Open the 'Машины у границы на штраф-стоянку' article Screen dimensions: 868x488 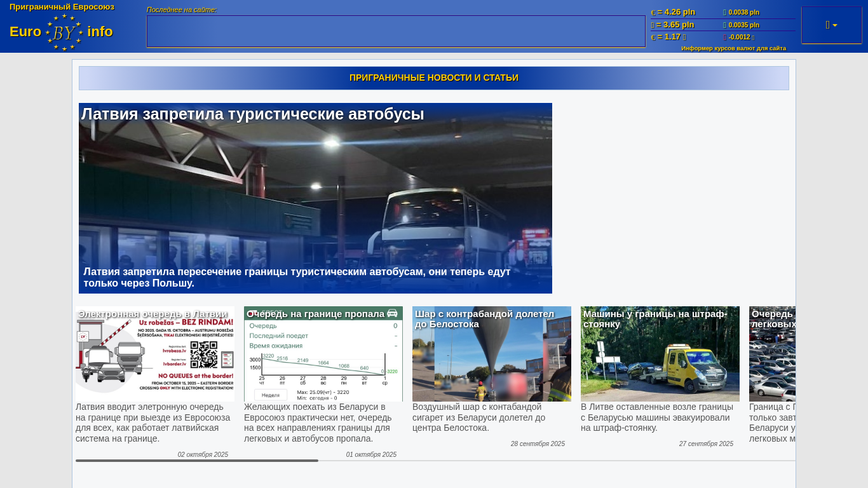click(660, 354)
